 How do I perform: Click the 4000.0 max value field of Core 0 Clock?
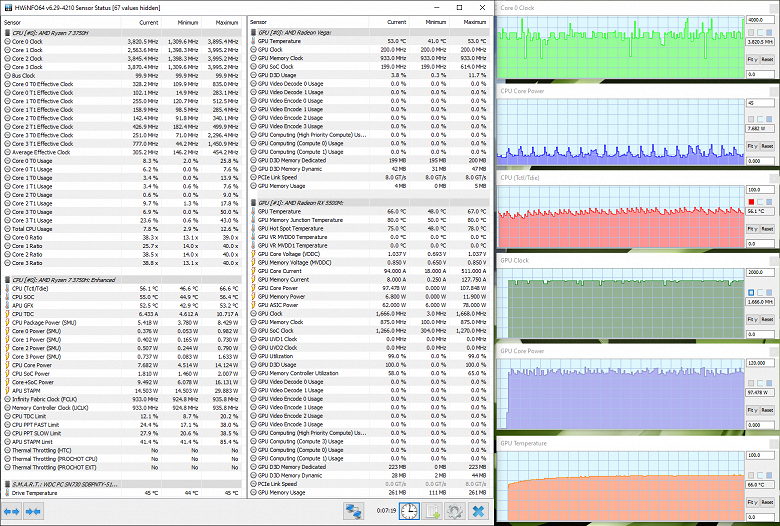[760, 20]
